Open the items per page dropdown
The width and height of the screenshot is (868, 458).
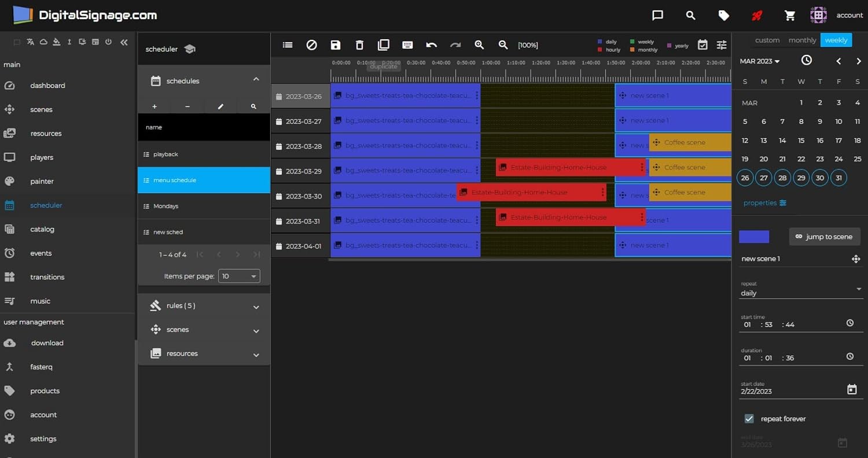click(x=239, y=276)
